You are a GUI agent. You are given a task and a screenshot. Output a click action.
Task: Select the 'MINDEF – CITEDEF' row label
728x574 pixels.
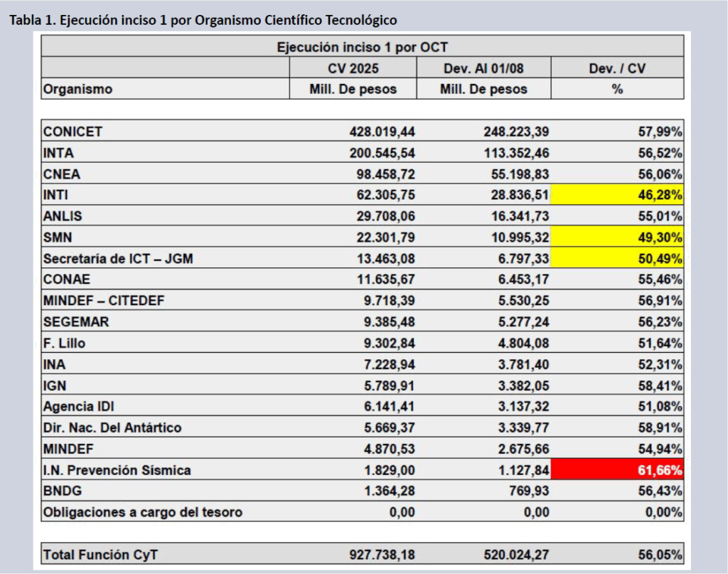coord(104,301)
